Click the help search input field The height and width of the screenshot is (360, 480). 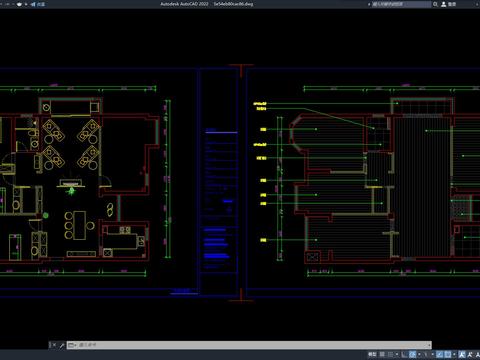402,4
